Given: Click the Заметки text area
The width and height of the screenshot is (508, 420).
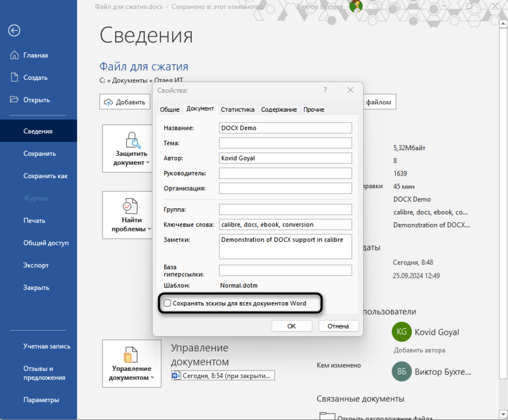Looking at the screenshot, I should [x=285, y=247].
